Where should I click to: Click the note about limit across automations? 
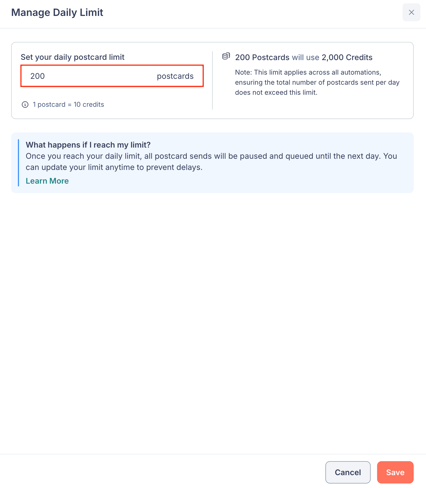click(317, 82)
